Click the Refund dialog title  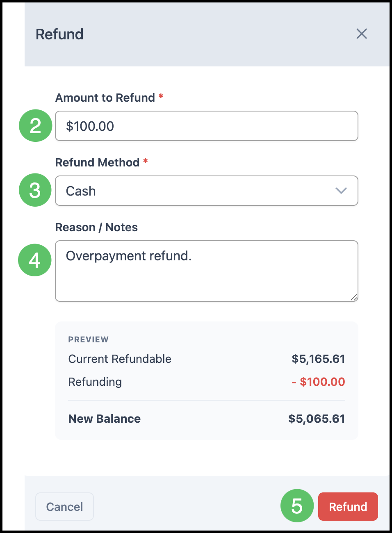click(59, 34)
